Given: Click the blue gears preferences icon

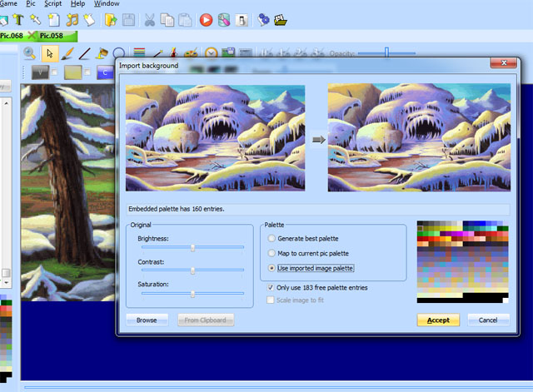Looking at the screenshot, I should pyautogui.click(x=263, y=20).
